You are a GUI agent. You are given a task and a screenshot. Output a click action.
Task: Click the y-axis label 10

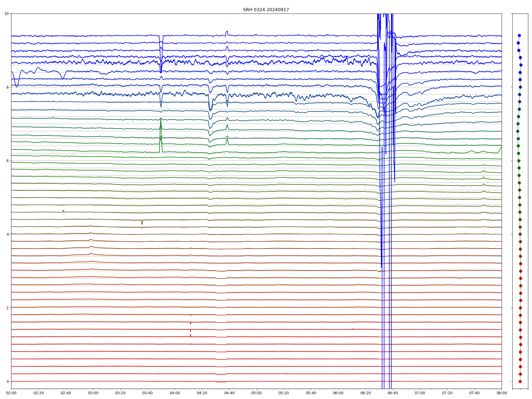[6, 14]
